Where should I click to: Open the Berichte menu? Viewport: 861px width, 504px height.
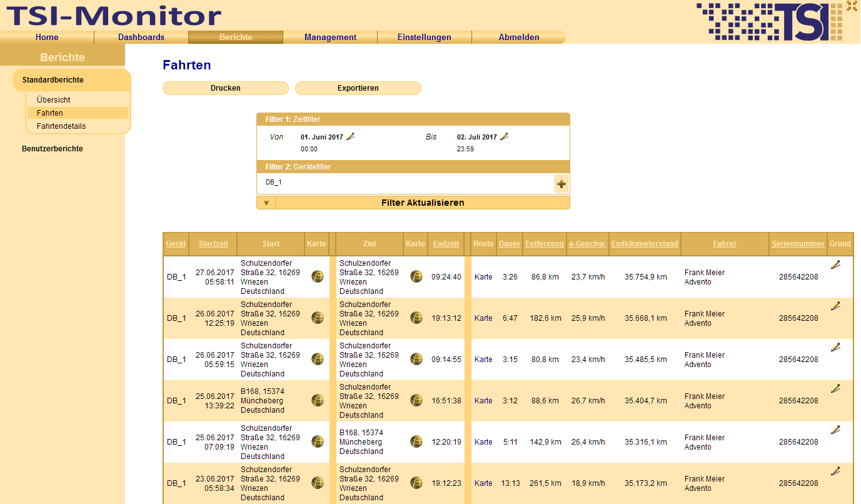(236, 38)
